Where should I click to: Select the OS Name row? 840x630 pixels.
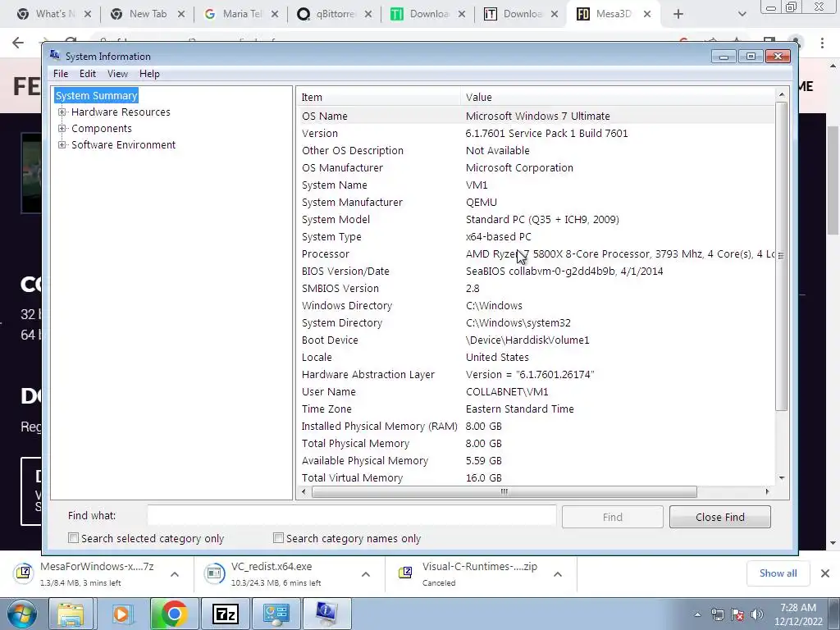click(536, 116)
